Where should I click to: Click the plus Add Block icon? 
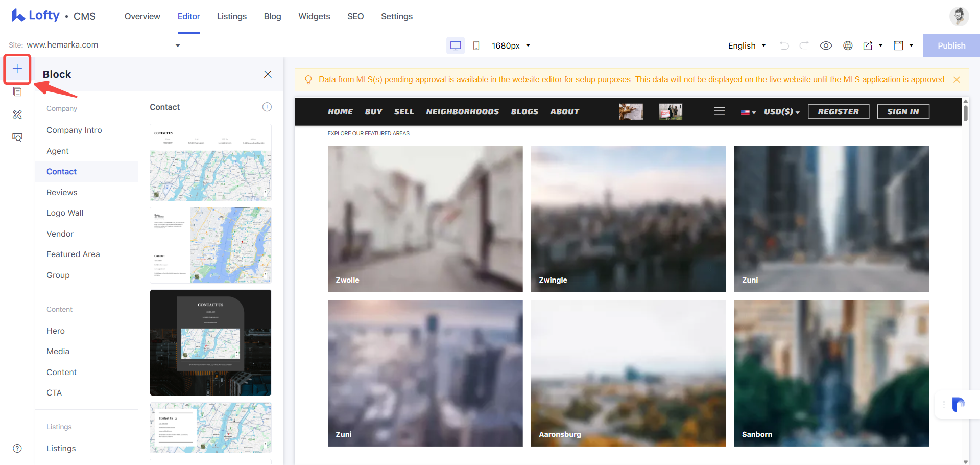[x=17, y=69]
